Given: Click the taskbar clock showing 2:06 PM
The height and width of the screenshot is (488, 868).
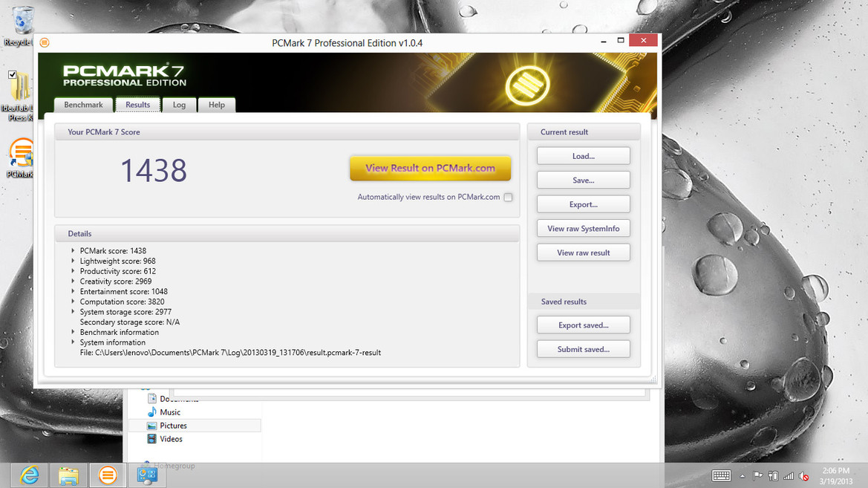Looking at the screenshot, I should 836,476.
